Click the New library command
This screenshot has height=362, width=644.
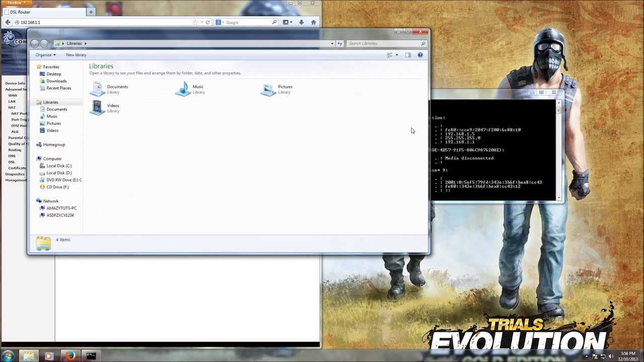[76, 55]
